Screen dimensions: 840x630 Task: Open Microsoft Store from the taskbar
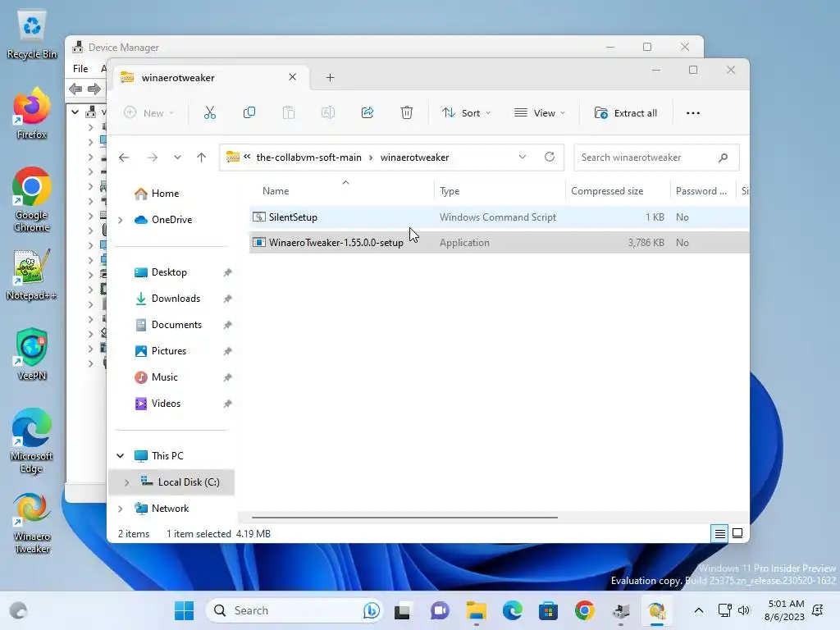548,610
